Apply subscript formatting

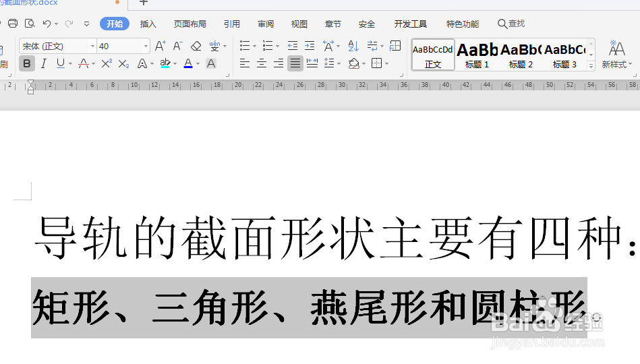tap(123, 63)
